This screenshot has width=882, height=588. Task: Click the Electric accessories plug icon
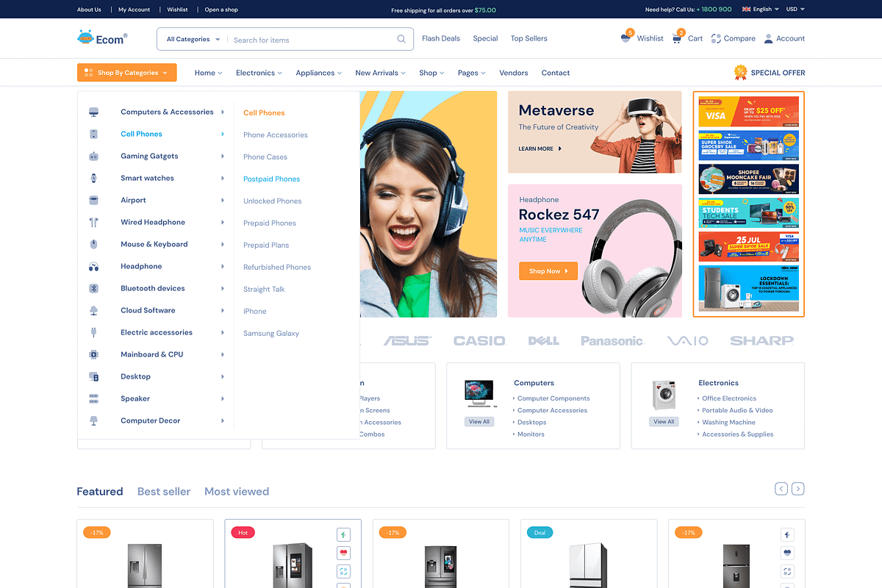(x=93, y=332)
